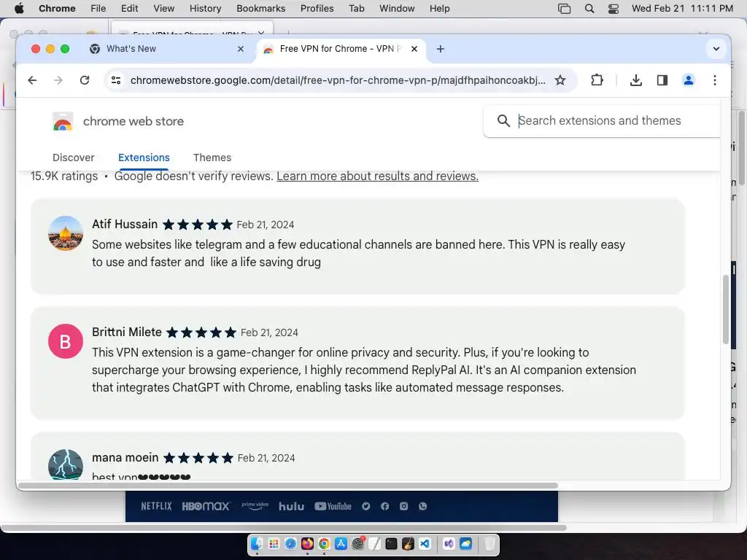Click the Facebook icon in background window

pos(385,506)
